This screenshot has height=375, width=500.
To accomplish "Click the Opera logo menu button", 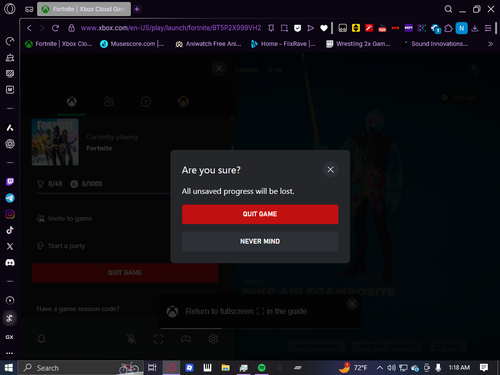I will [9, 9].
